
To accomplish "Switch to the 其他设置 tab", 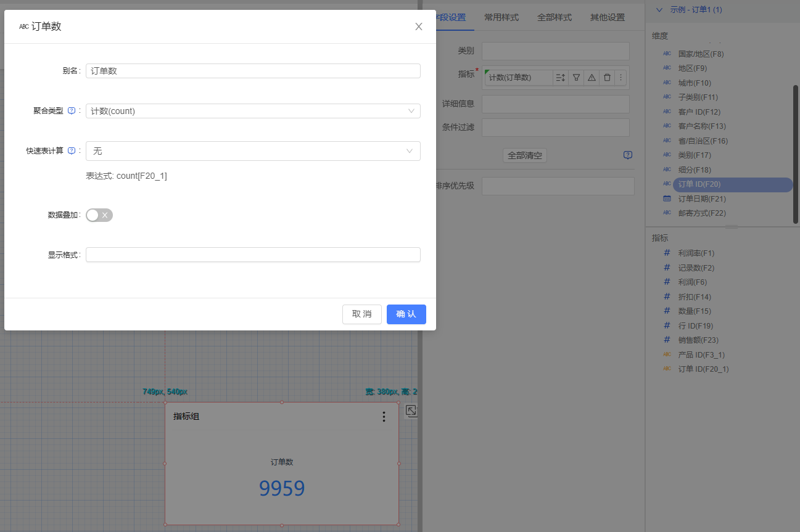I will coord(608,17).
